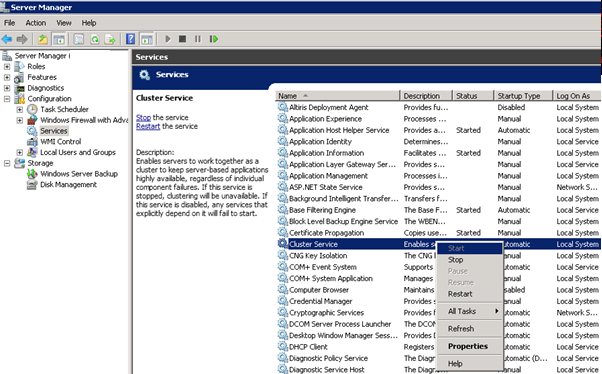Select the Task Scheduler clock icon
The height and width of the screenshot is (374, 602).
[32, 109]
